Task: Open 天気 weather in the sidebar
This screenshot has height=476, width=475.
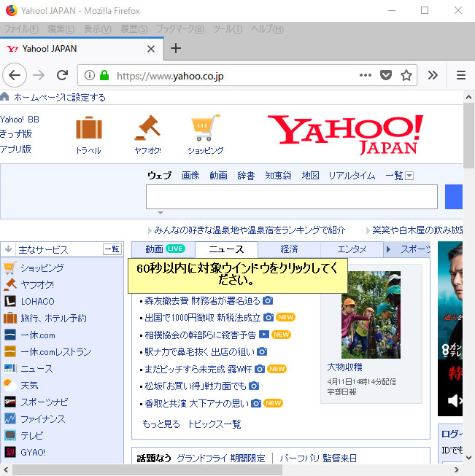Action: coord(29,386)
